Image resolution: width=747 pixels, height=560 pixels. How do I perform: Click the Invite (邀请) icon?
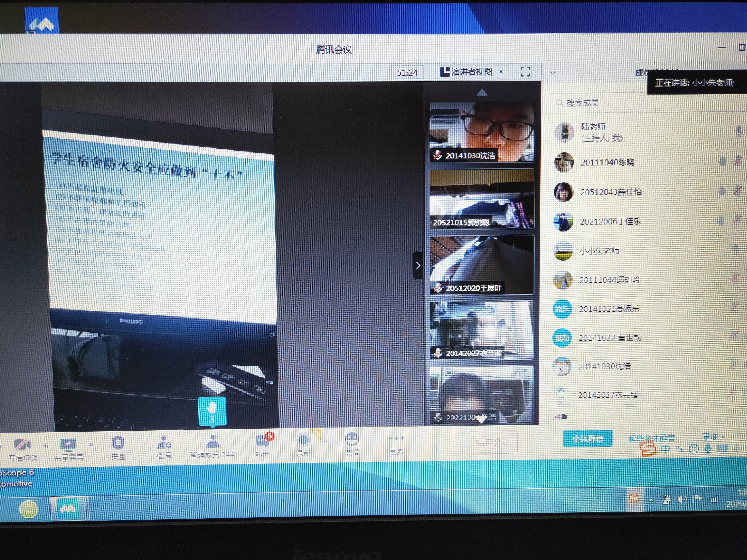coord(164,443)
